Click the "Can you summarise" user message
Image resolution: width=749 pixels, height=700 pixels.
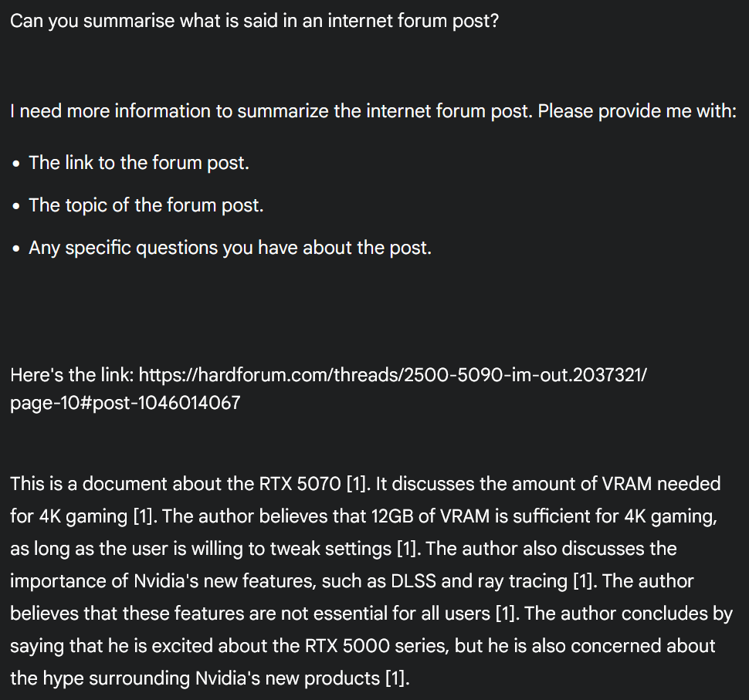click(x=254, y=21)
